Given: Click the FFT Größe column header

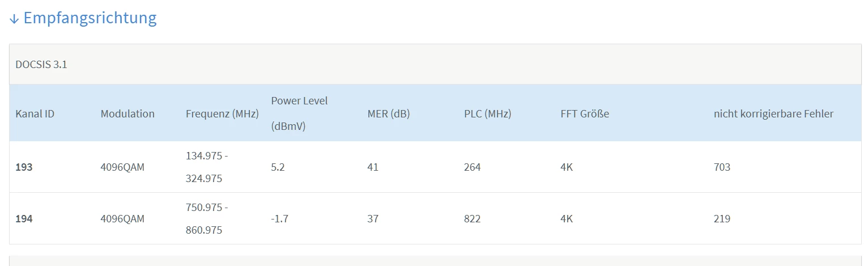Looking at the screenshot, I should point(585,113).
